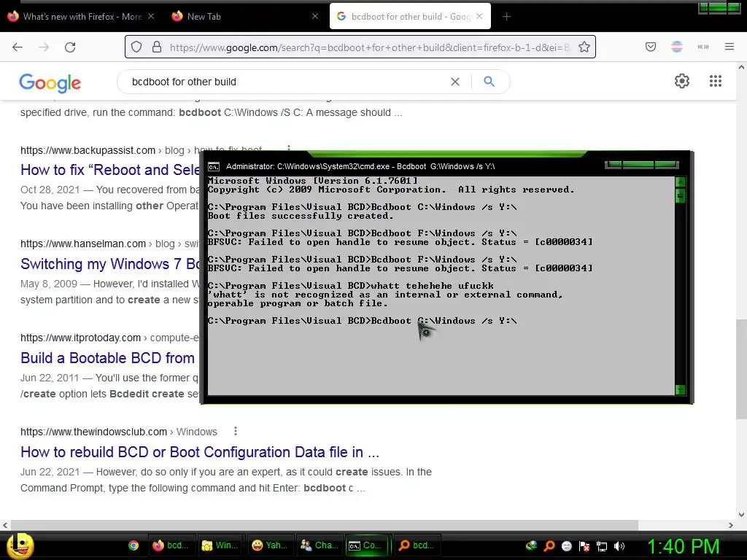Open the Cha... chat taskbar button
The image size is (747, 560).
point(320,545)
